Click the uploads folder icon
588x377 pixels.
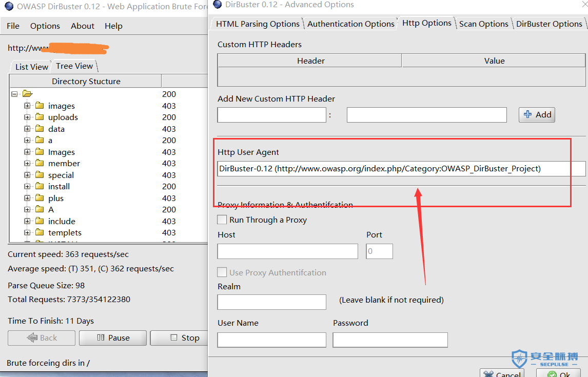tap(40, 117)
